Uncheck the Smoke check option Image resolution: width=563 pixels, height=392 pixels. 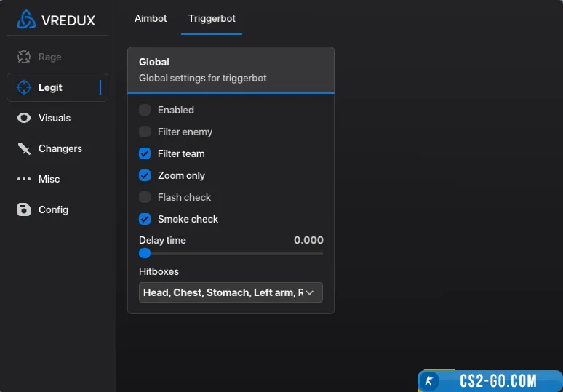[145, 219]
